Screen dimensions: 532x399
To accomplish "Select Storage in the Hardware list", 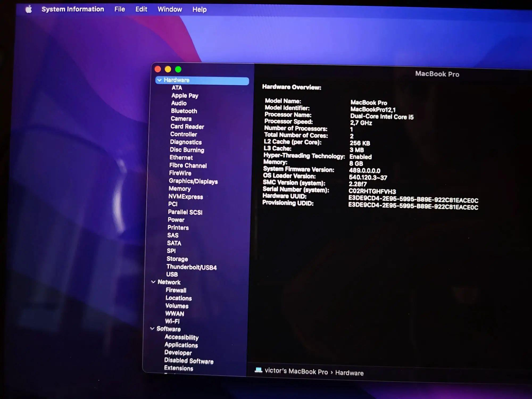I will [177, 259].
